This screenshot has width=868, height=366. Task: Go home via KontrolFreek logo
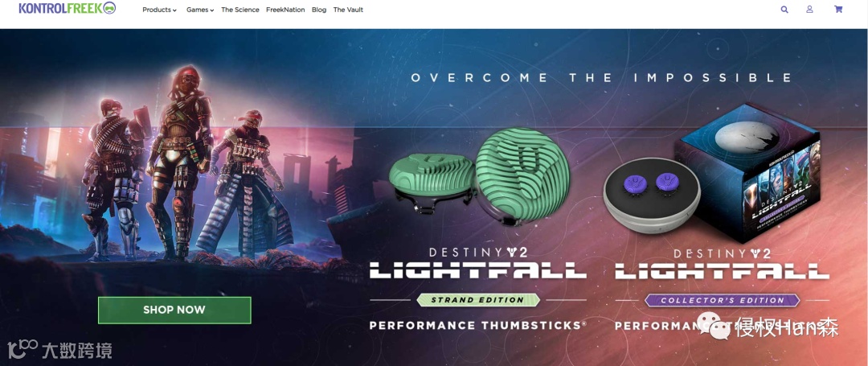click(x=67, y=8)
